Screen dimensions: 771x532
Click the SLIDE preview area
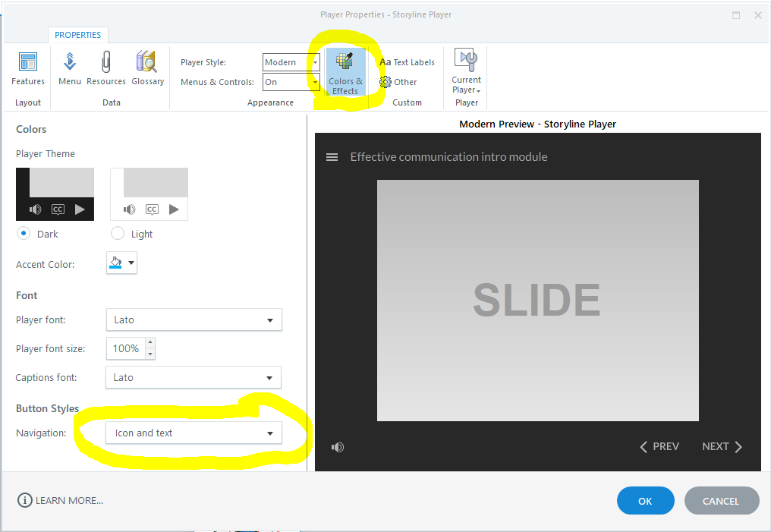(537, 301)
